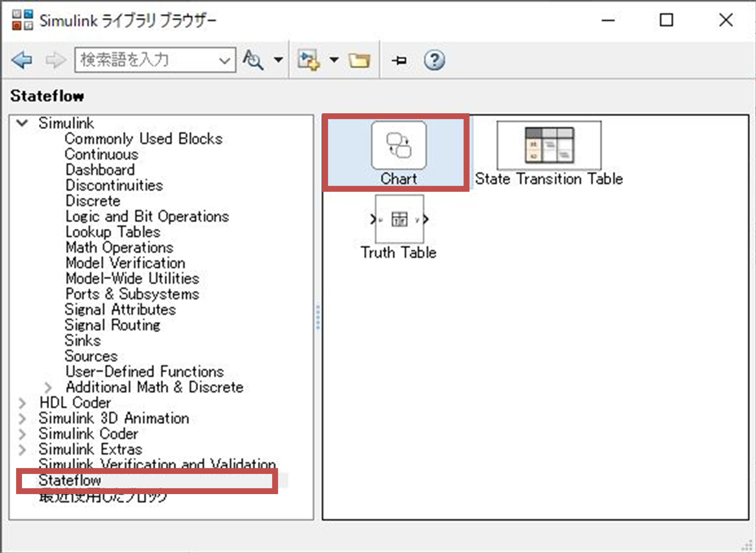Select the Chart block
756x553 pixels.
399,153
